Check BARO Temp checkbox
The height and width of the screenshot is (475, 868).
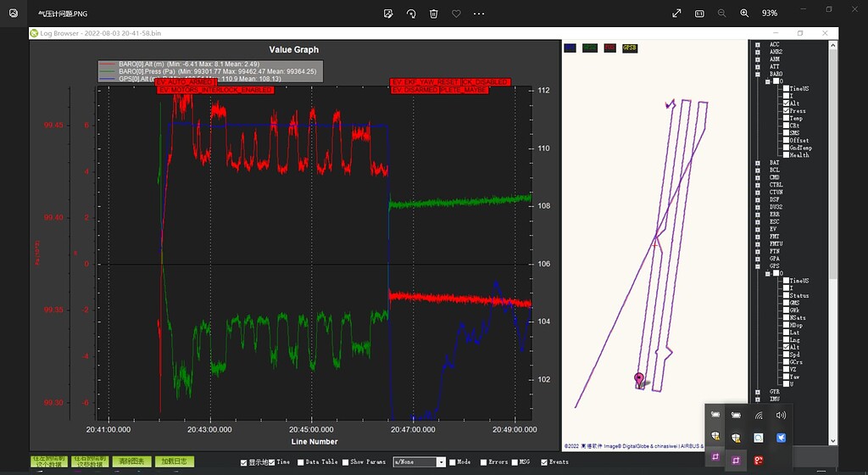786,119
